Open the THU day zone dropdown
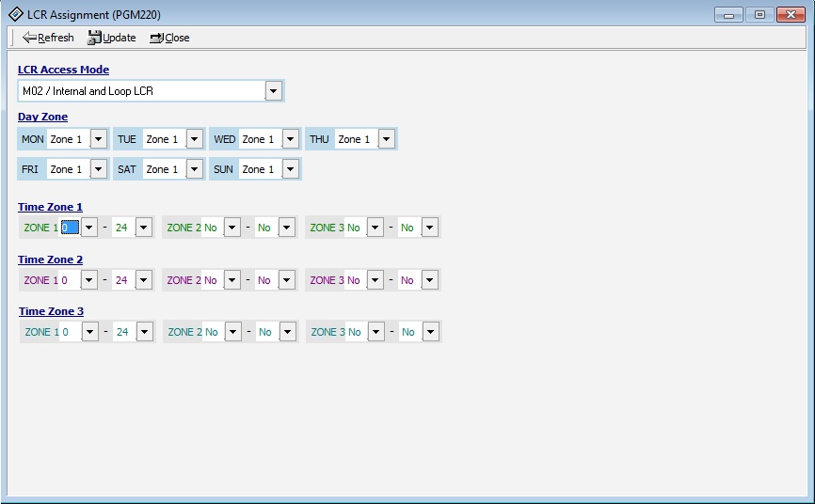 [386, 139]
